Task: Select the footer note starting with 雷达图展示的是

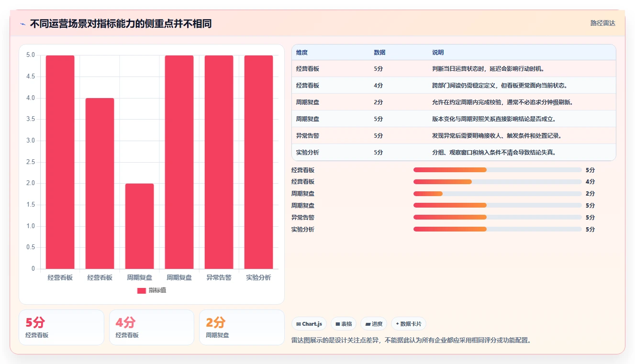Action: click(x=412, y=341)
